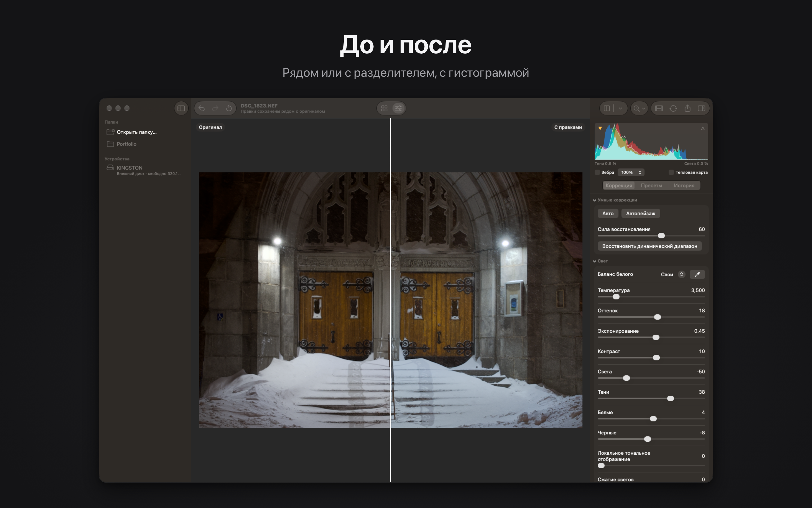Screen dimensions: 812x508
Task: Click the DSC_1823.NEF file title
Action: pos(259,106)
